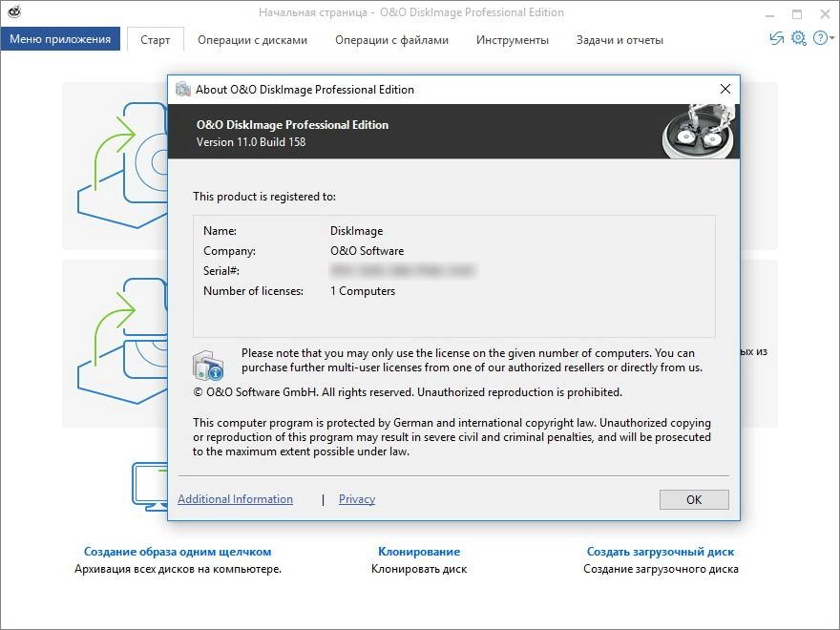840x630 pixels.
Task: Click the hard drives with chain graphic
Action: pos(700,132)
